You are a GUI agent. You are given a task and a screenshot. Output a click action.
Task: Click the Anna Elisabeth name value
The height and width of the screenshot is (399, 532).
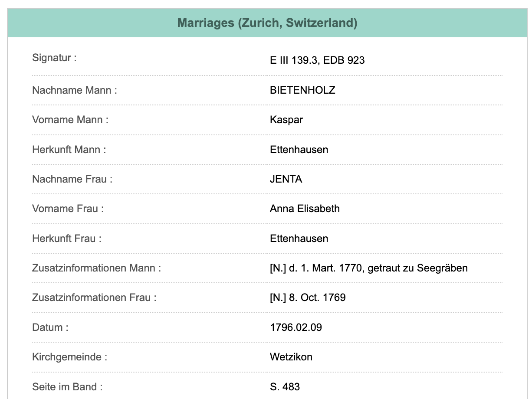coord(305,209)
